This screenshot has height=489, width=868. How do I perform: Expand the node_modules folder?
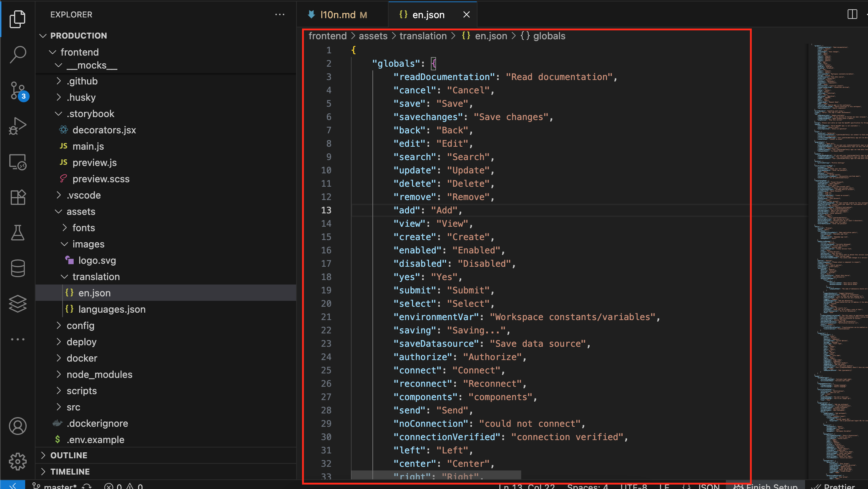99,375
